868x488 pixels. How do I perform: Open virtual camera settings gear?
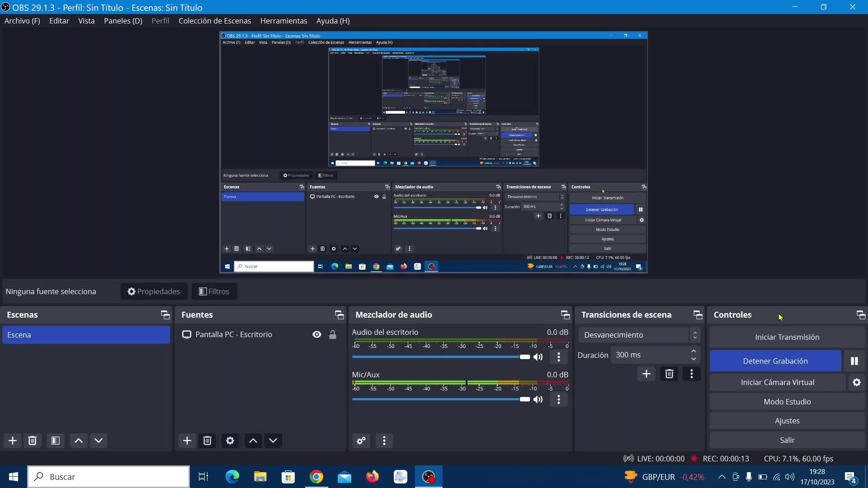[856, 382]
